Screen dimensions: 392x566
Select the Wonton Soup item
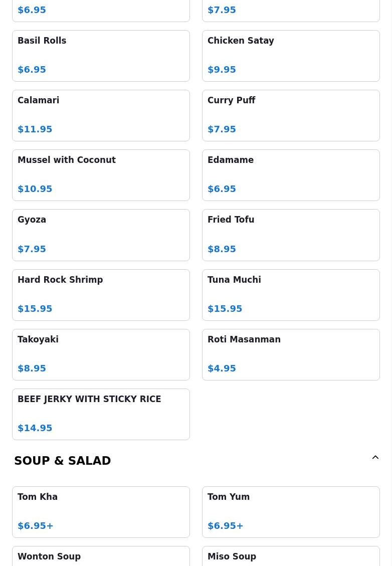(101, 556)
